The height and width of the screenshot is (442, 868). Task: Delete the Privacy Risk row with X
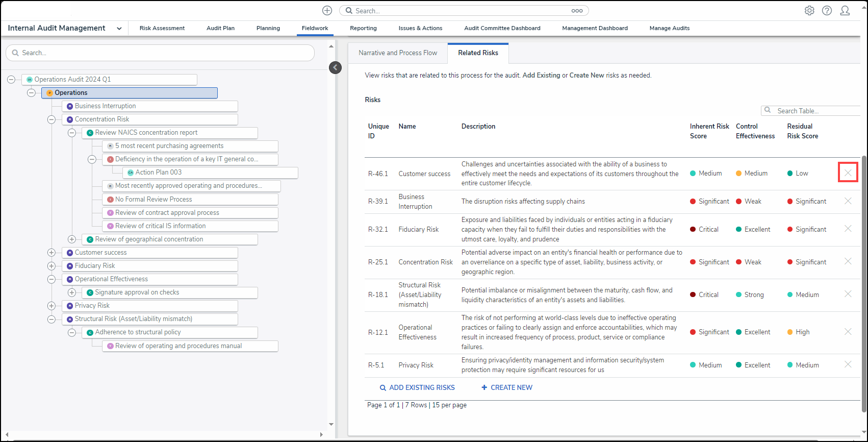pyautogui.click(x=848, y=364)
